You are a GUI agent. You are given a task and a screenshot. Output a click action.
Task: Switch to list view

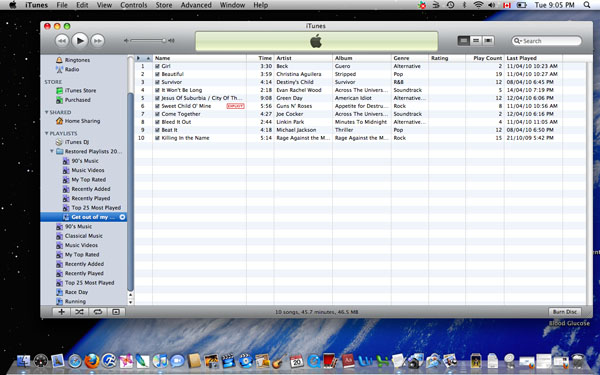(463, 41)
